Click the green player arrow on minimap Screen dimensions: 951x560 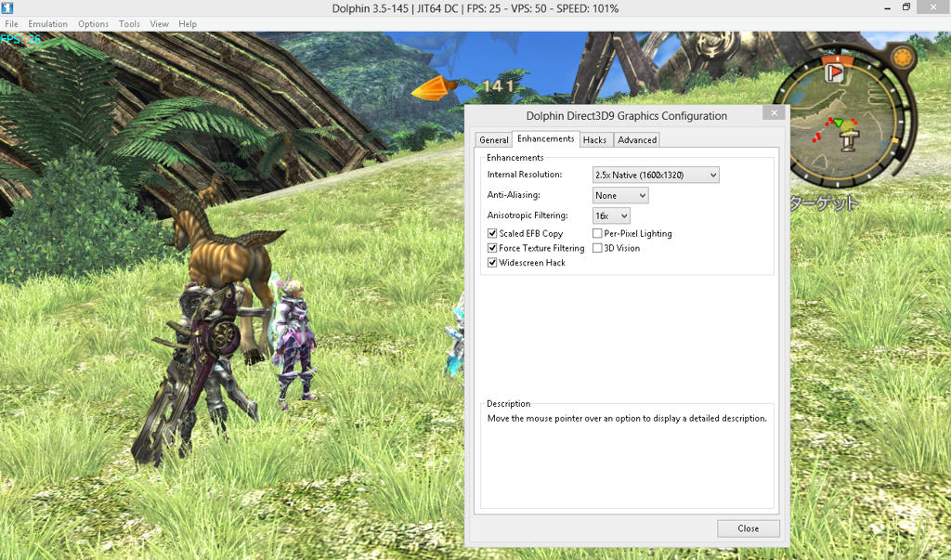[x=839, y=124]
